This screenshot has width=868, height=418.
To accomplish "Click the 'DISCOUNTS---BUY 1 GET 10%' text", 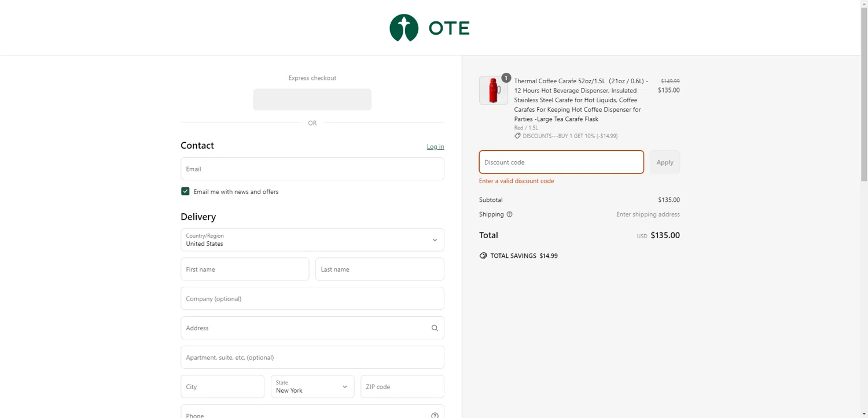I will point(570,136).
